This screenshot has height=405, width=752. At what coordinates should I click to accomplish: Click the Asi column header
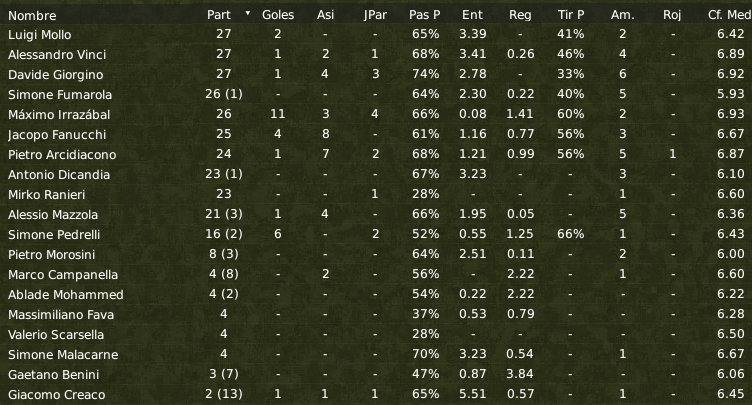pos(325,15)
